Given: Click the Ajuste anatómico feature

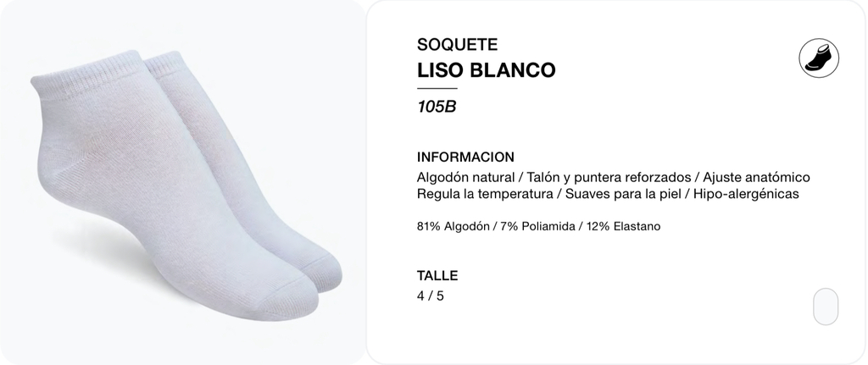Looking at the screenshot, I should [x=757, y=178].
